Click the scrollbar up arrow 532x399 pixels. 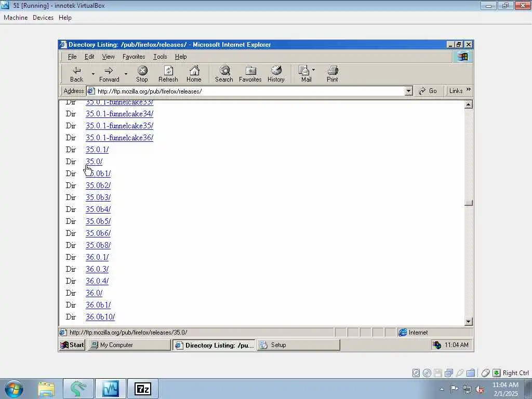coord(469,104)
